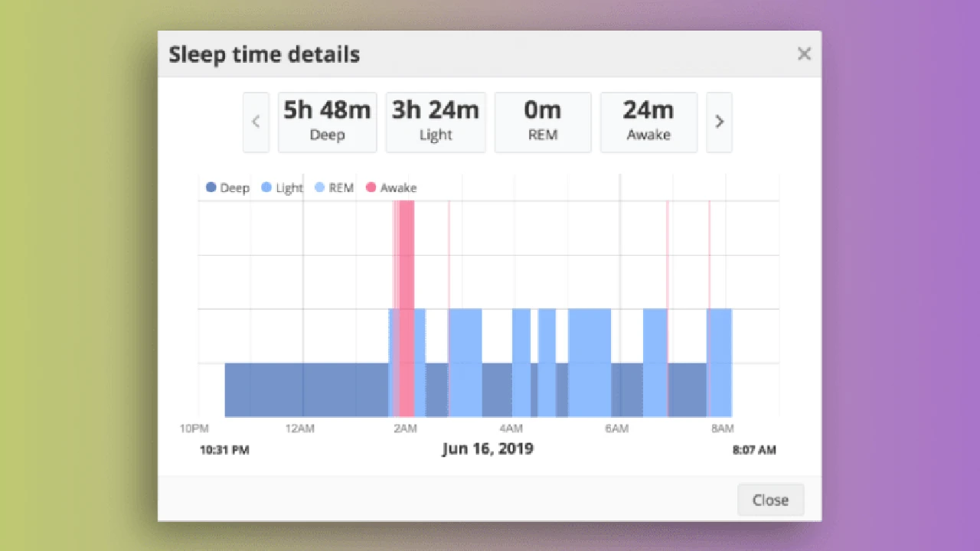
Task: Toggle Awake series in chart legend
Action: click(x=391, y=187)
